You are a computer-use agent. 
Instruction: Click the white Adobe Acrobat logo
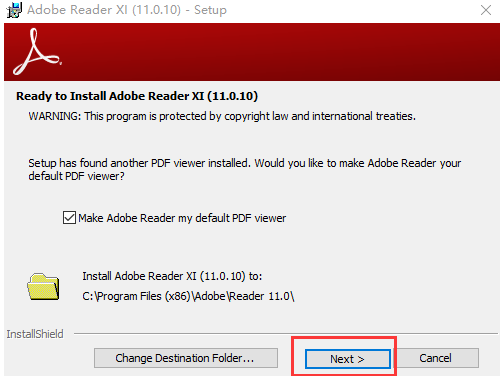pos(37,52)
